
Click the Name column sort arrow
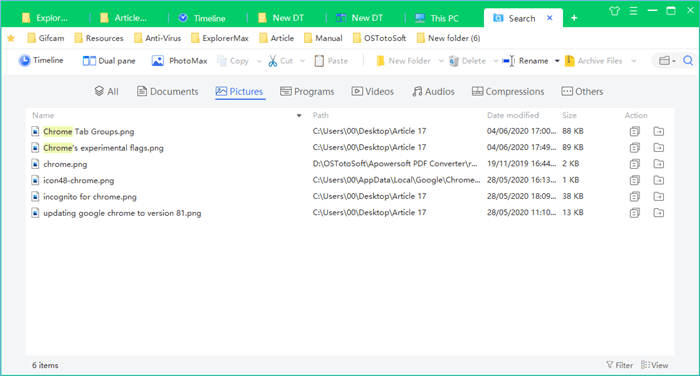click(x=299, y=116)
